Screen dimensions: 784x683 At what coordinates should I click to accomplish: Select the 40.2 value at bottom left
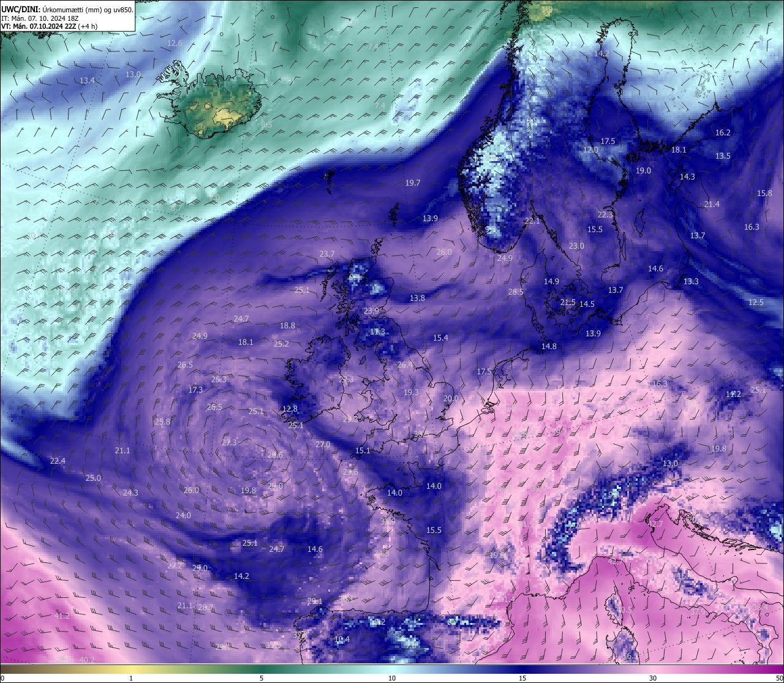click(x=87, y=660)
